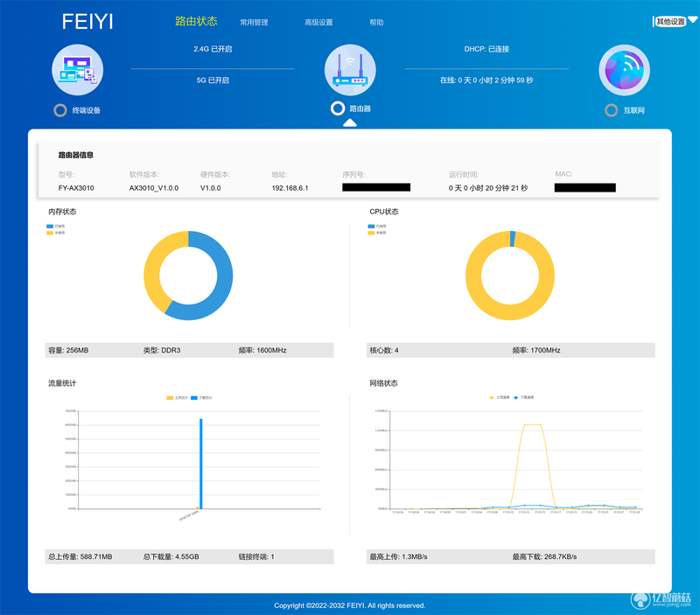Image resolution: width=700 pixels, height=615 pixels.
Task: Toggle yellow 未使用 legend in memory chart
Action: click(x=55, y=233)
